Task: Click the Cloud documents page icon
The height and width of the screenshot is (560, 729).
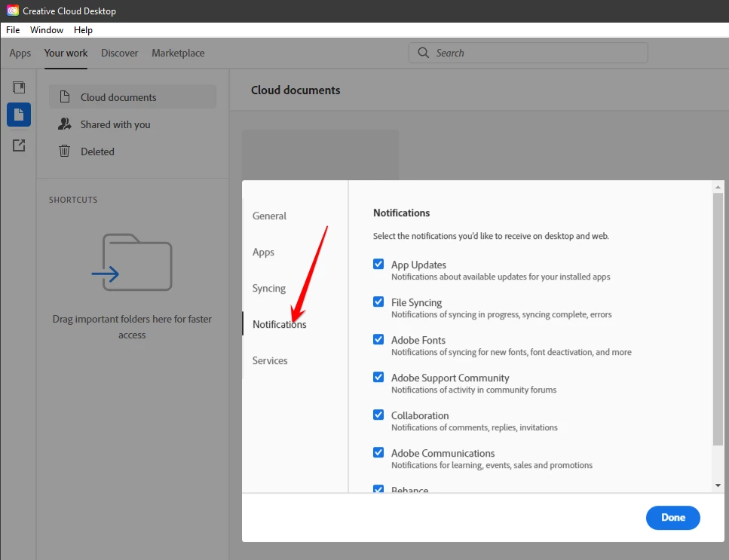Action: pyautogui.click(x=65, y=96)
